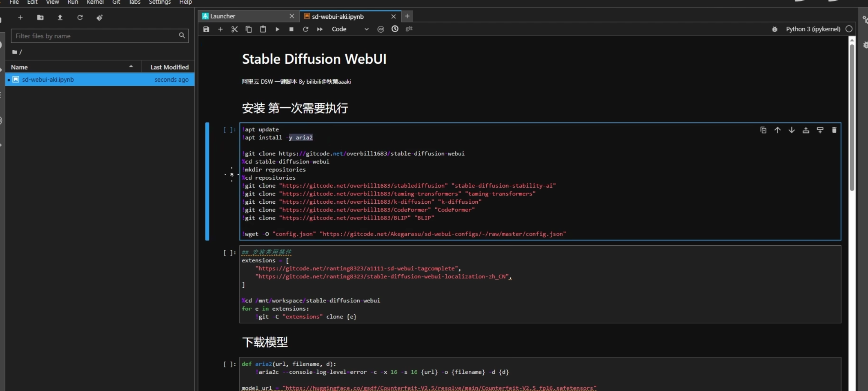The image size is (868, 391).
Task: Run the selected cell with play button
Action: 277,29
